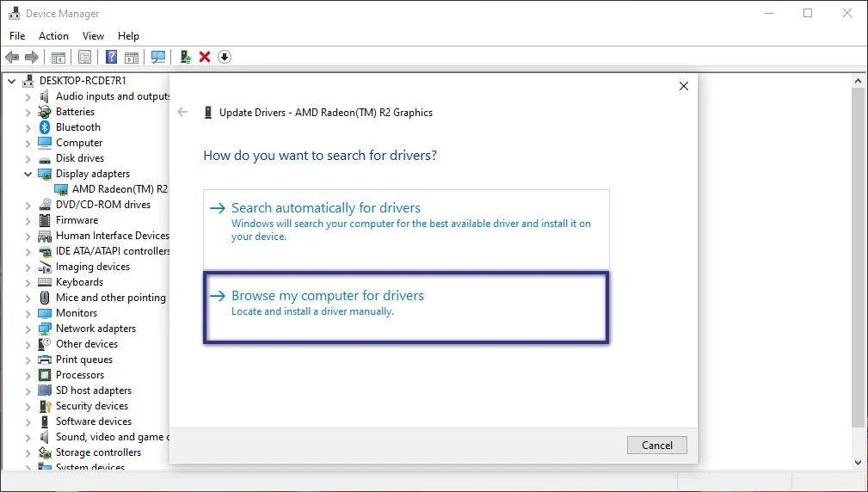Open the Help menu

point(128,36)
